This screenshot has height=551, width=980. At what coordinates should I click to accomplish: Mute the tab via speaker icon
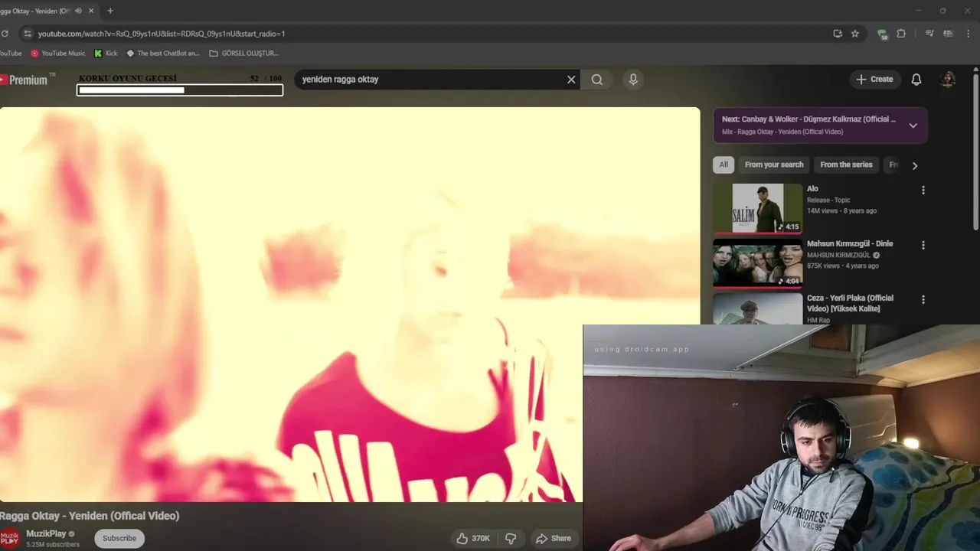click(78, 11)
